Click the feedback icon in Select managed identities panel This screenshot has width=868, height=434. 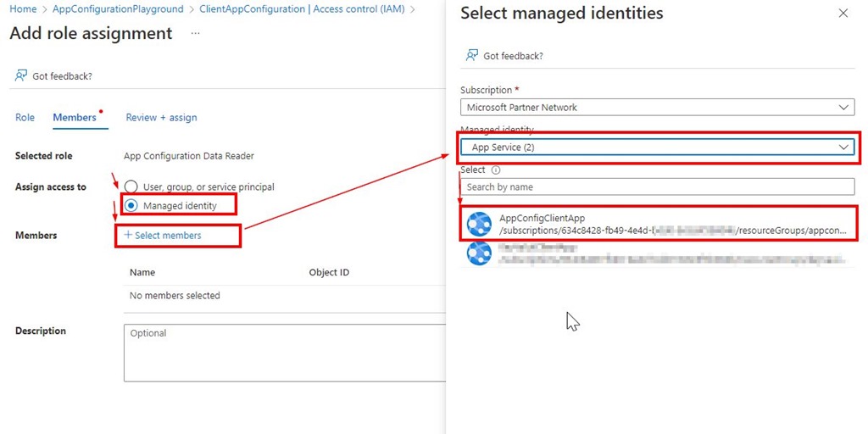click(472, 55)
